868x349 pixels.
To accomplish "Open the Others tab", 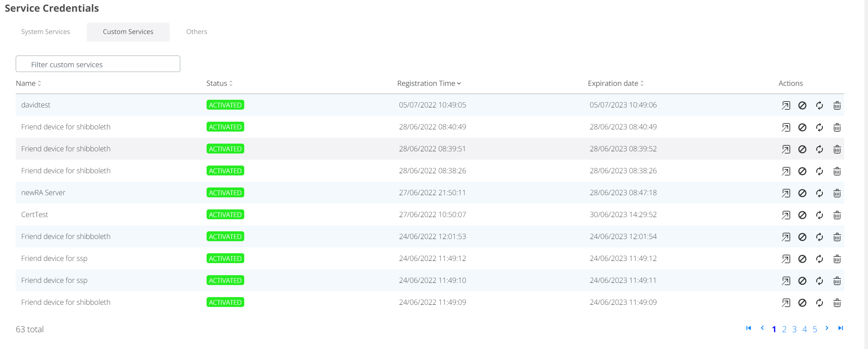I will [x=197, y=32].
